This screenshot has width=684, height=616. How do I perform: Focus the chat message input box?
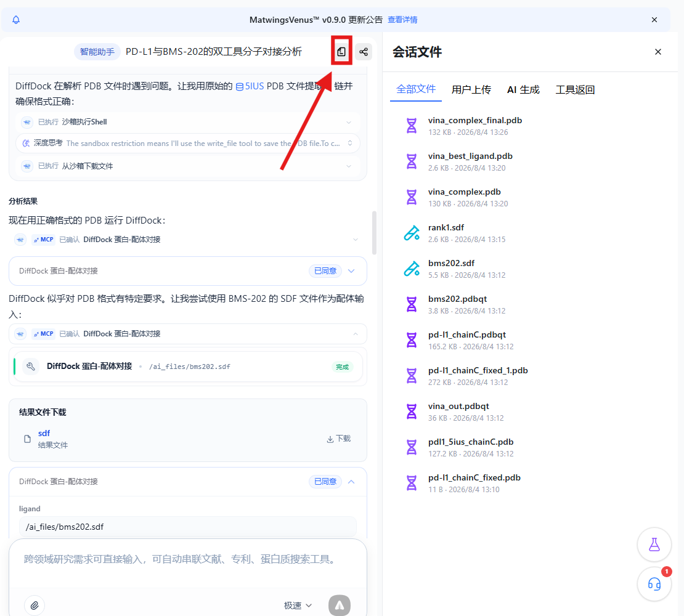(187, 559)
